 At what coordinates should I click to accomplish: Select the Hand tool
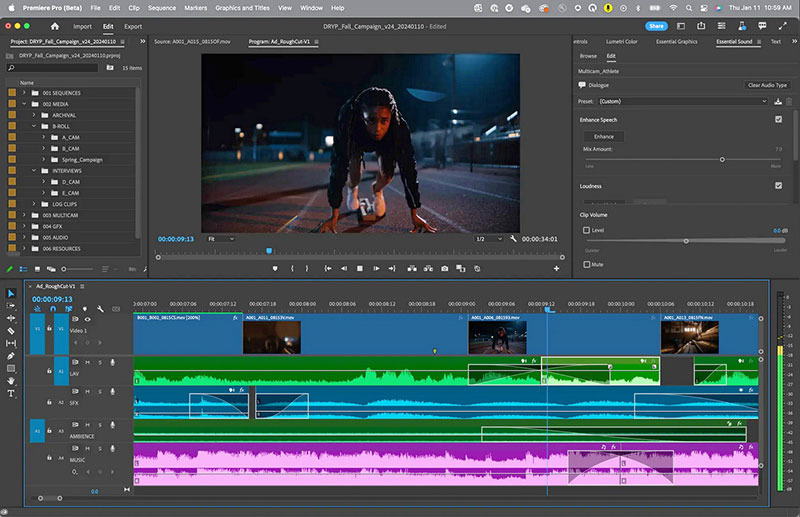[x=11, y=380]
